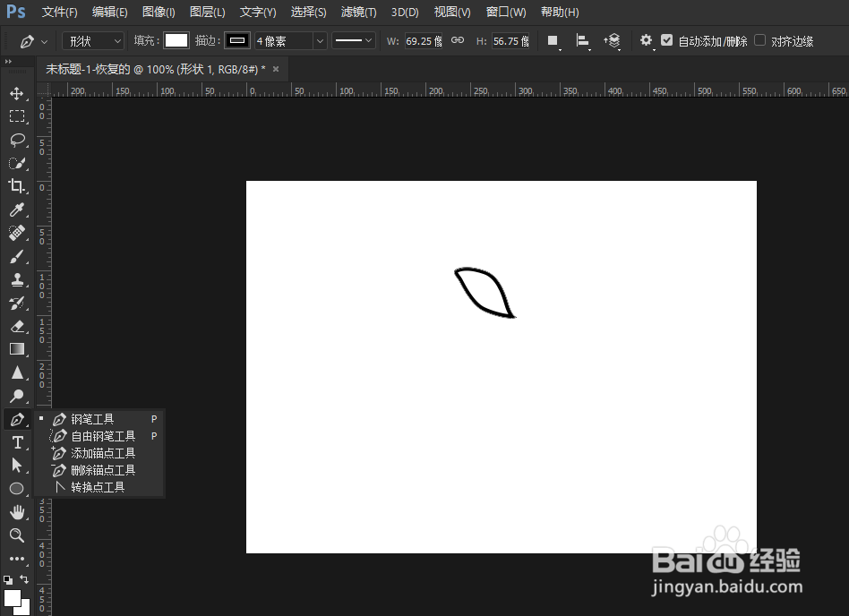
Task: Open the 填充 fill color swatch
Action: click(176, 40)
